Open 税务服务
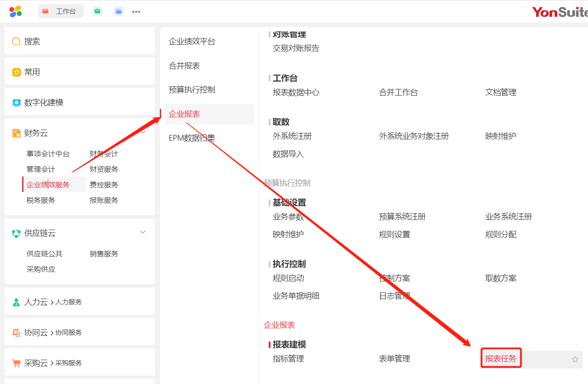This screenshot has height=384, width=588. point(41,200)
